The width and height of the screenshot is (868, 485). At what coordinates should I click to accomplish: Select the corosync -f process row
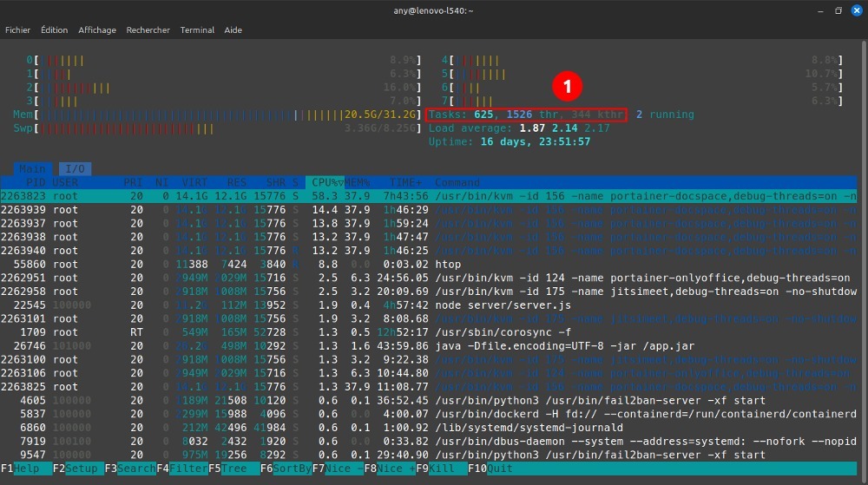click(x=429, y=332)
